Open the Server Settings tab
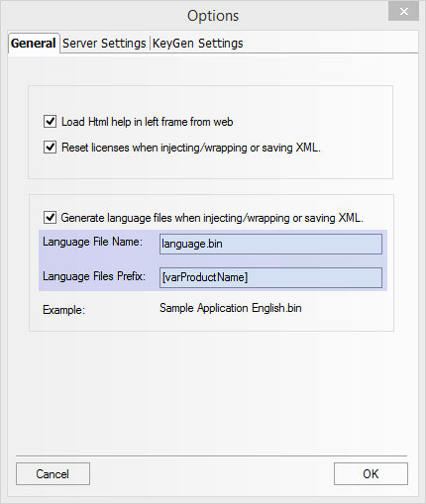Screen dimensions: 426x504 click(104, 44)
